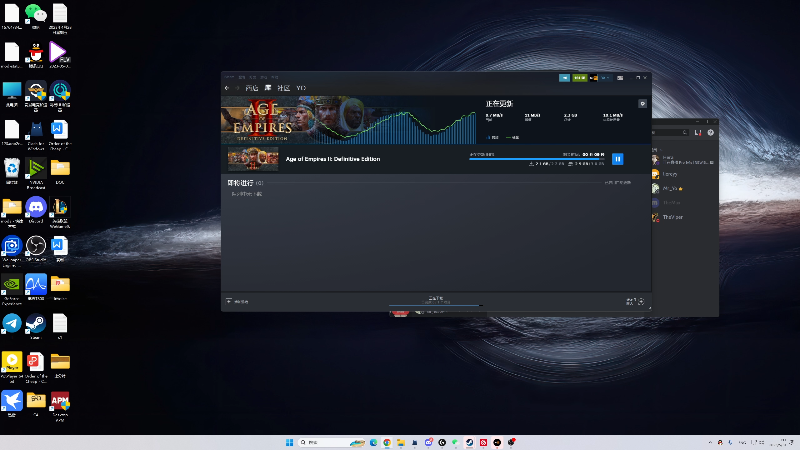Open the Windows Start menu
This screenshot has height=450, width=800.
pyautogui.click(x=289, y=442)
